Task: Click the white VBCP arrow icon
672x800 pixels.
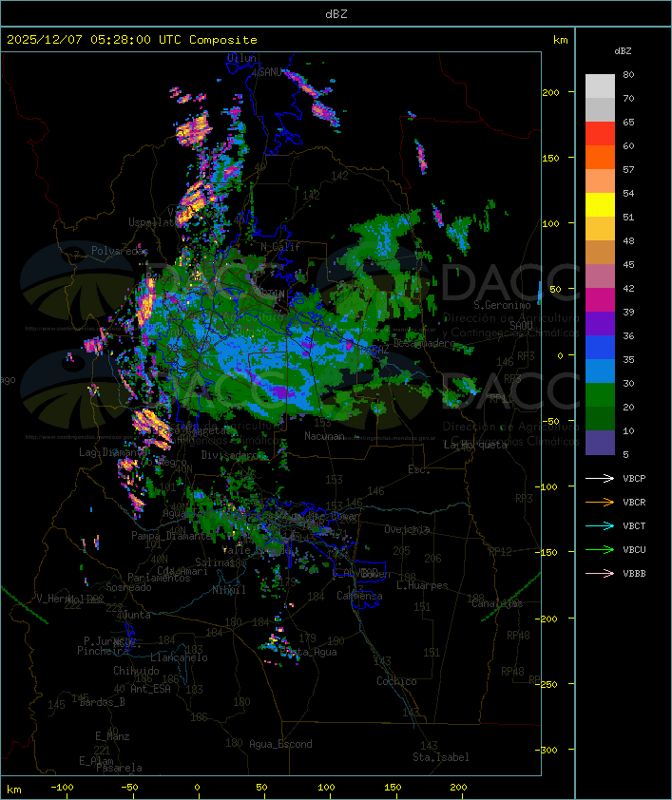Action: click(600, 478)
